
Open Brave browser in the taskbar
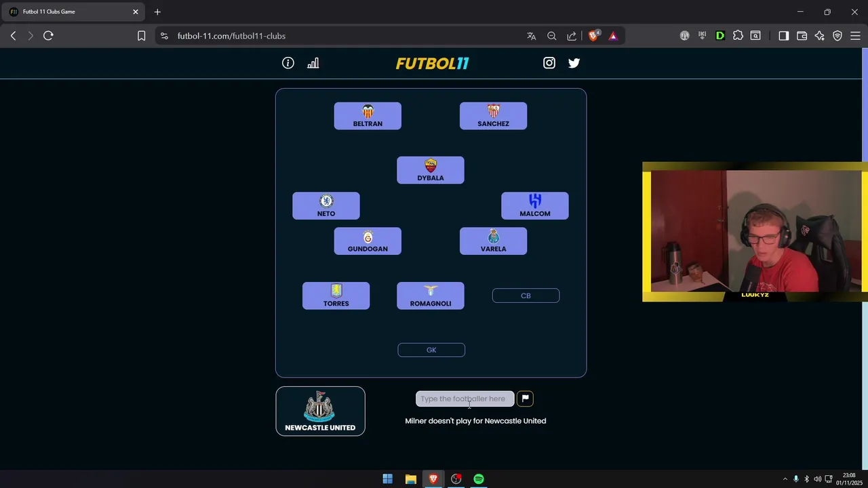tap(433, 479)
